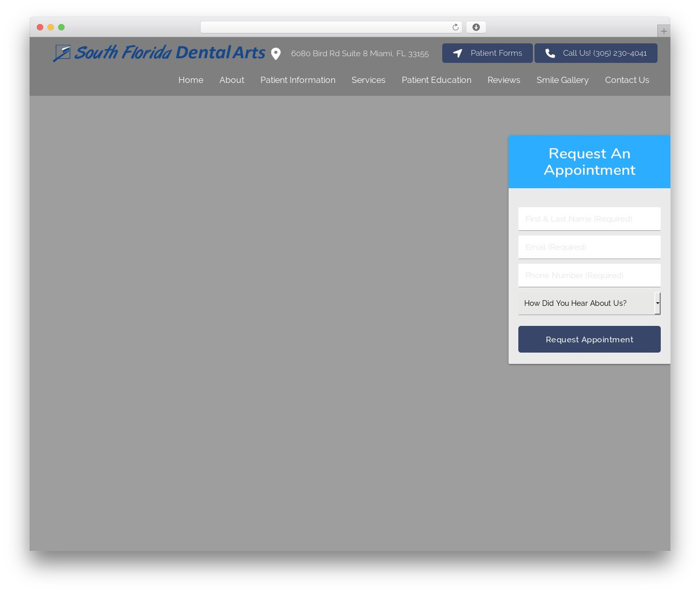Open Patient Education menu
The image size is (700, 593).
pyautogui.click(x=436, y=80)
